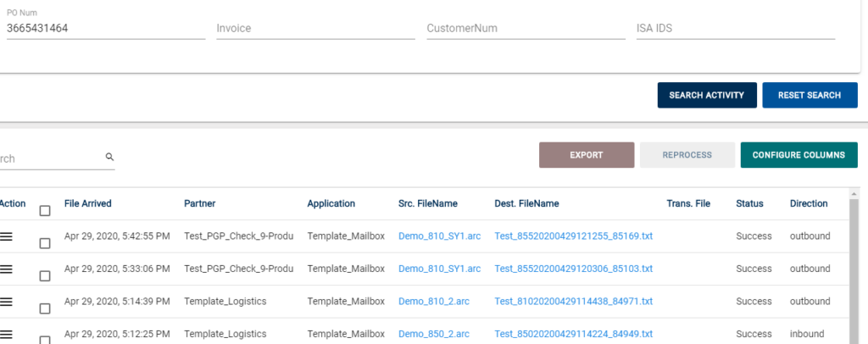This screenshot has width=868, height=344.
Task: Open Configure Columns options
Action: point(798,155)
